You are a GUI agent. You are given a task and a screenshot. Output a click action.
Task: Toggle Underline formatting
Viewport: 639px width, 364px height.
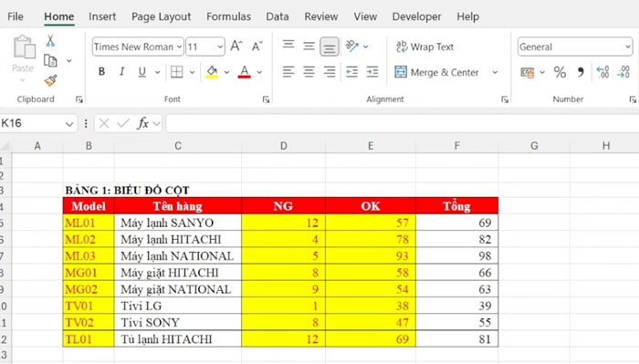point(141,72)
